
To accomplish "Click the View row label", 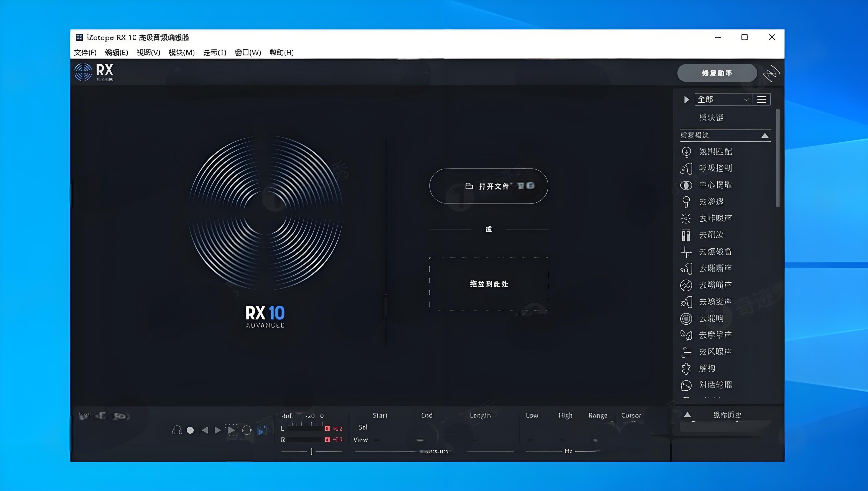I will tap(360, 440).
